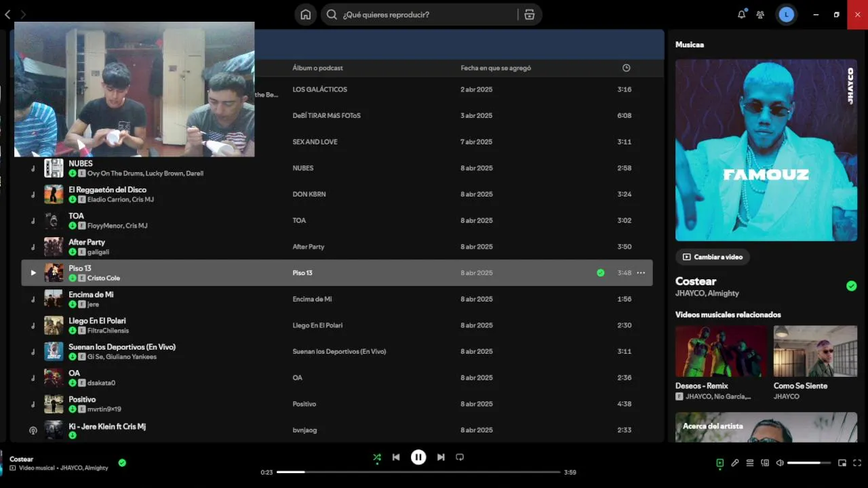The width and height of the screenshot is (868, 488).
Task: Open the bvnjaog album link
Action: click(304, 430)
